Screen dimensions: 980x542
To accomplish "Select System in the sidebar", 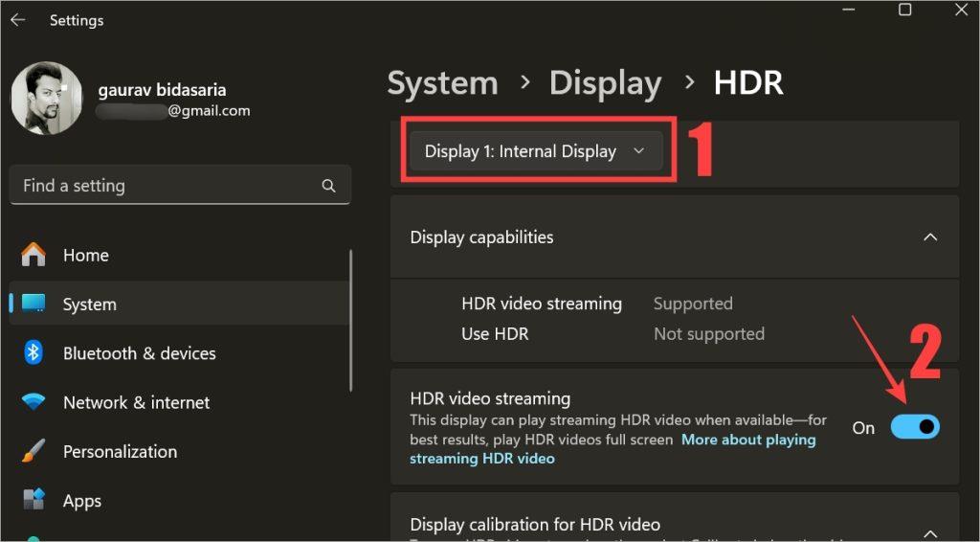I will pyautogui.click(x=179, y=304).
